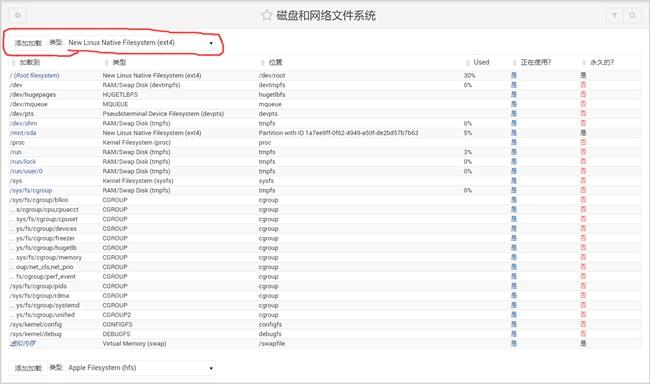Select the /sys/kernel/debug mount point text
The image size is (650, 384).
pos(36,334)
